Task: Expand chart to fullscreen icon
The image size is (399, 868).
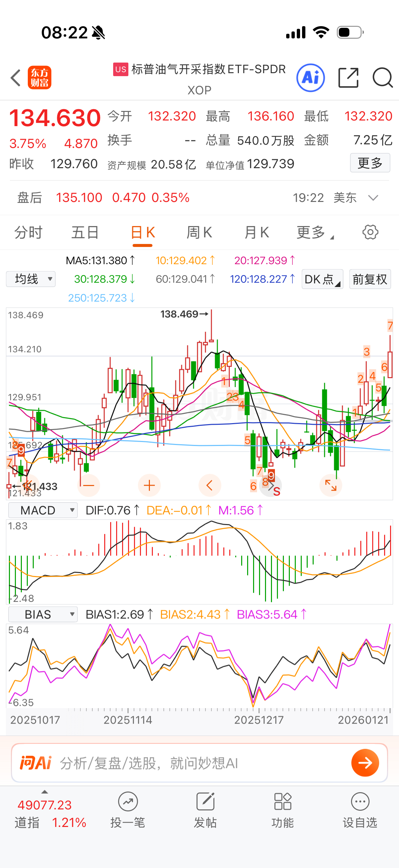Action: pos(331,485)
